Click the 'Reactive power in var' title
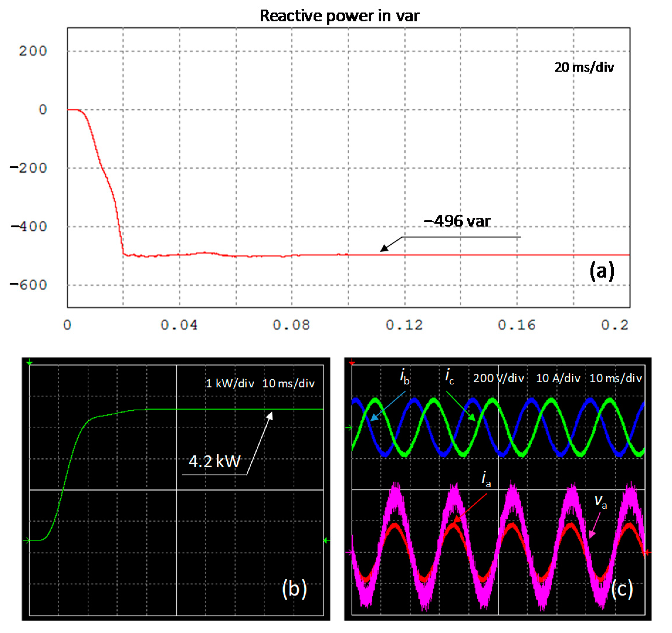672x633 pixels. pos(339,16)
